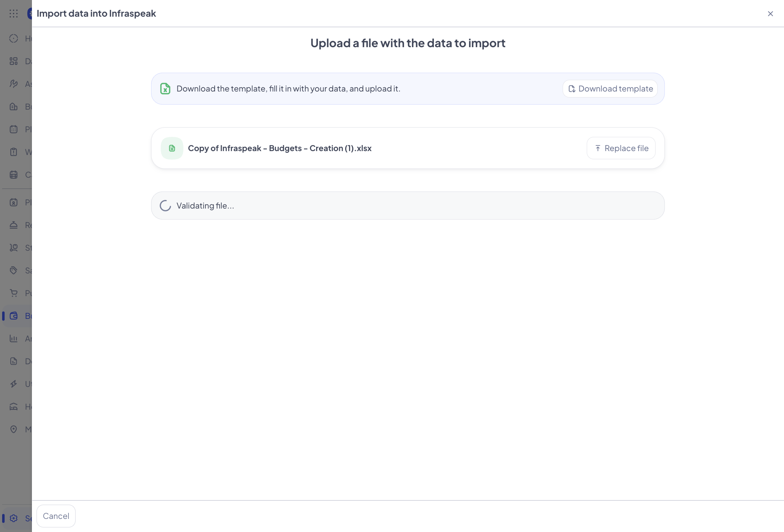Open the buildings sidebar icon
784x532 pixels.
click(13, 107)
